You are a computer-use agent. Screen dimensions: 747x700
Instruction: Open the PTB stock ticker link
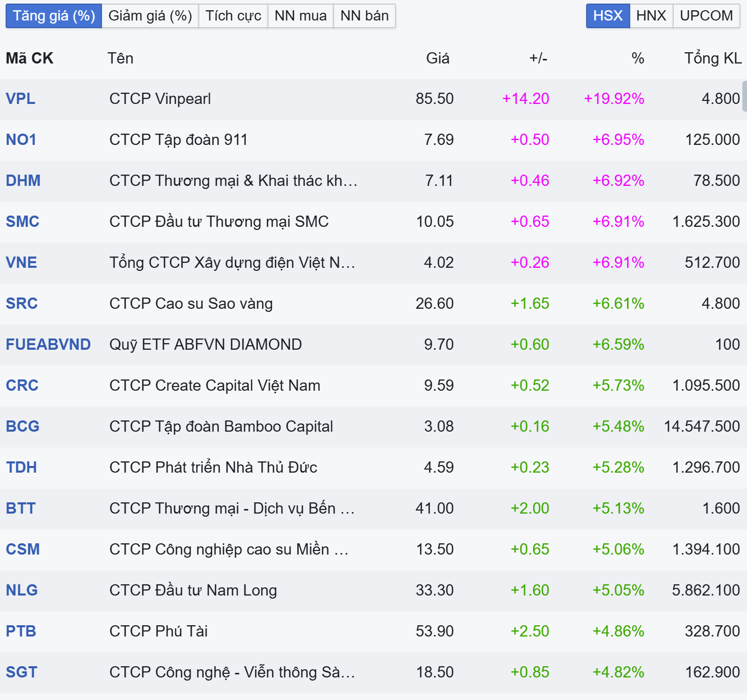21,631
